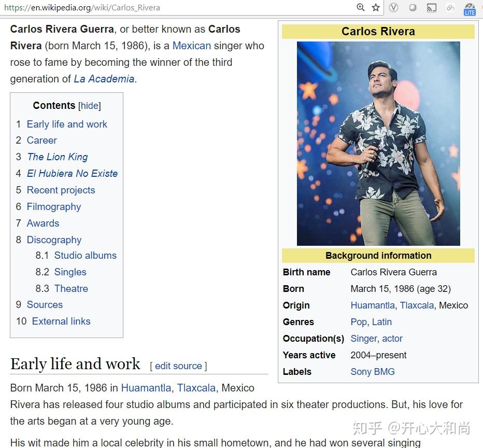Click the born date March 15, 1986 (age 32)
This screenshot has width=483, height=448.
click(x=401, y=289)
